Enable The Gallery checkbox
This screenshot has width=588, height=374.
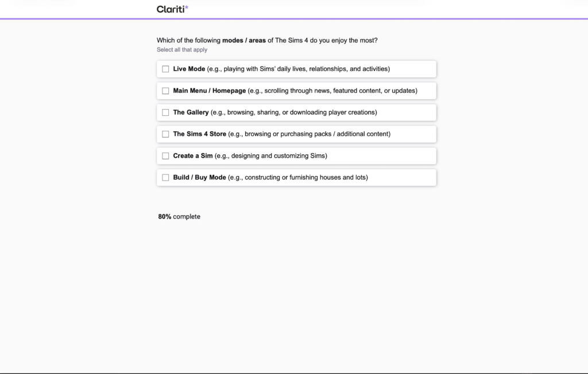pyautogui.click(x=165, y=112)
